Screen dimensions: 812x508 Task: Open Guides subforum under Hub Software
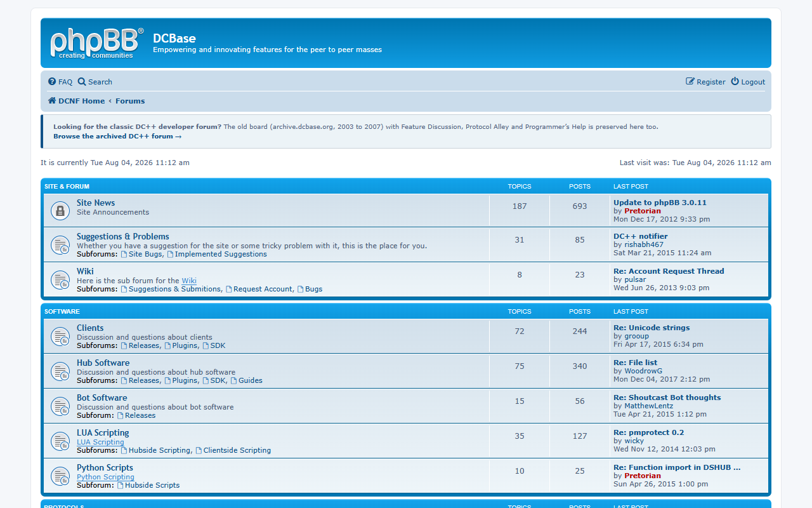(x=246, y=380)
